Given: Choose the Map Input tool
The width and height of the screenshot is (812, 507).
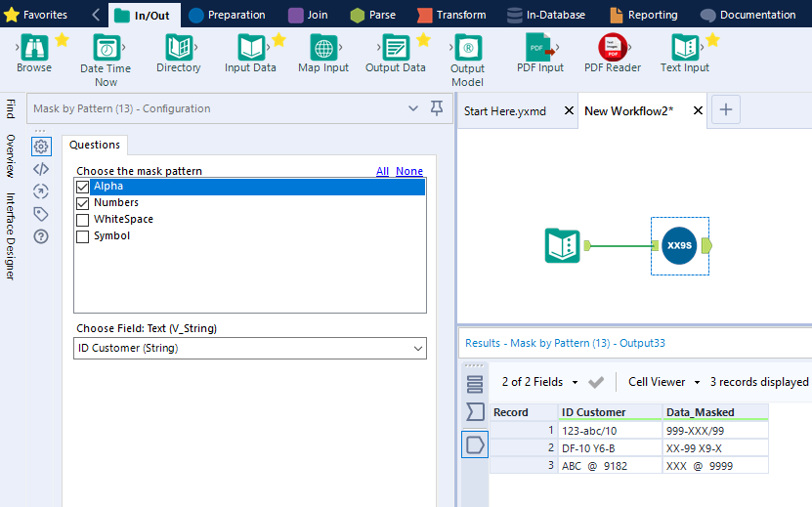Looking at the screenshot, I should tap(323, 48).
